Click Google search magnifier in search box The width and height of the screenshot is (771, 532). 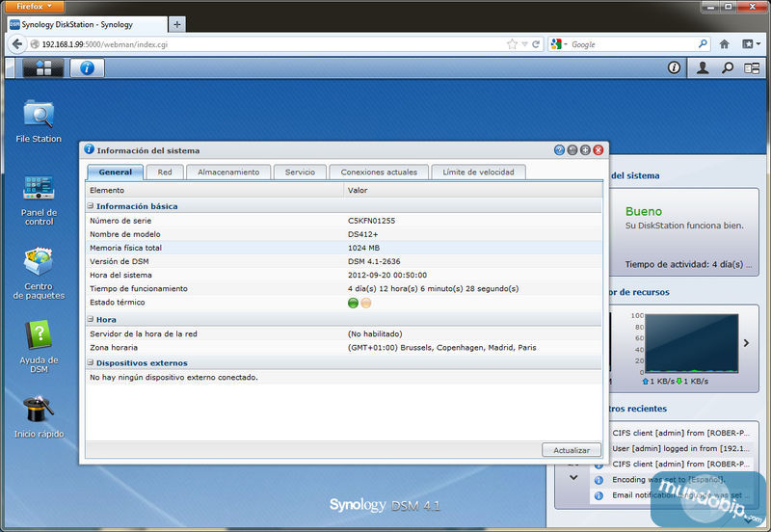click(x=703, y=43)
